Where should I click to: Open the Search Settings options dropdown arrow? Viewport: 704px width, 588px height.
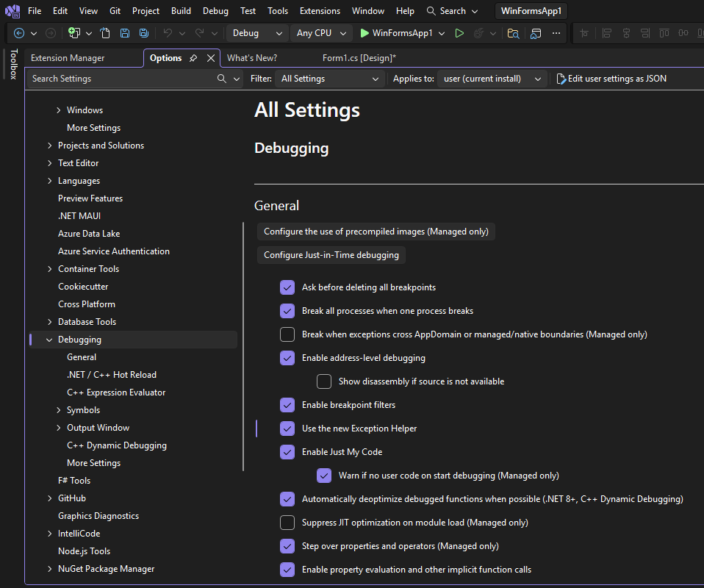(x=237, y=79)
